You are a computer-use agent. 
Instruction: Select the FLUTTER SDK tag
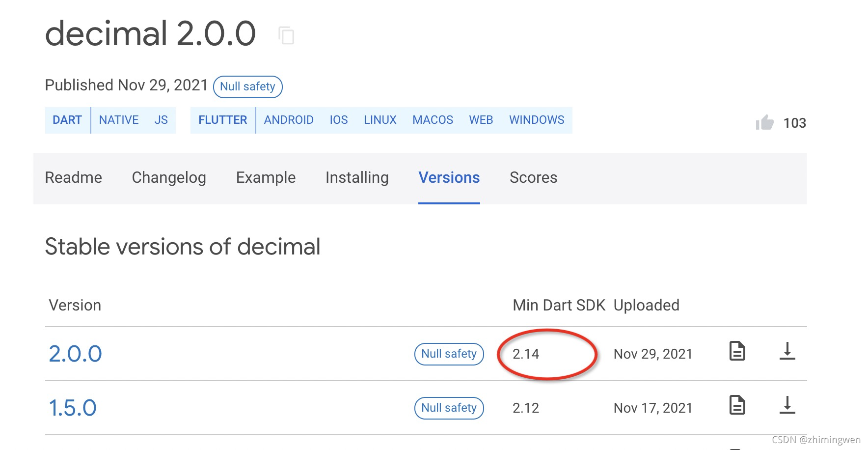tap(222, 120)
